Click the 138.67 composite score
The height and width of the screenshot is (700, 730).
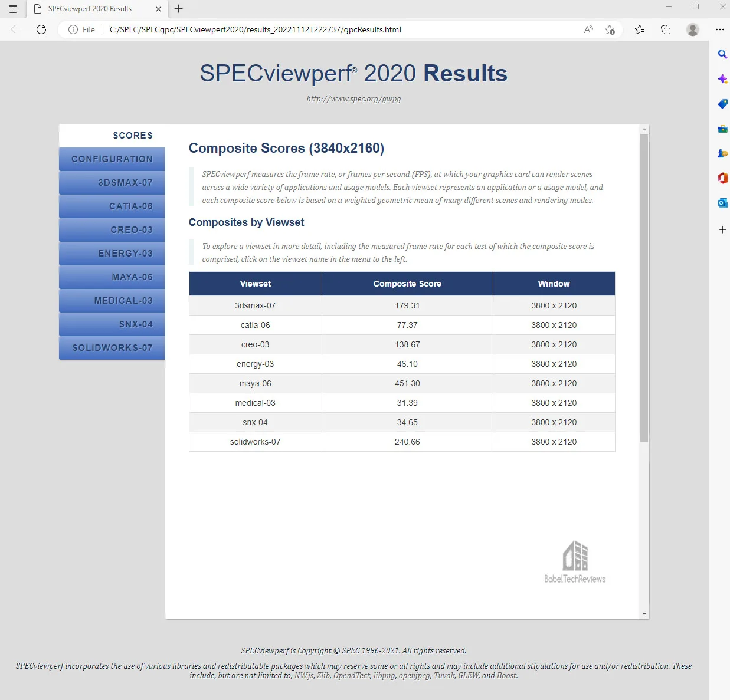point(407,344)
